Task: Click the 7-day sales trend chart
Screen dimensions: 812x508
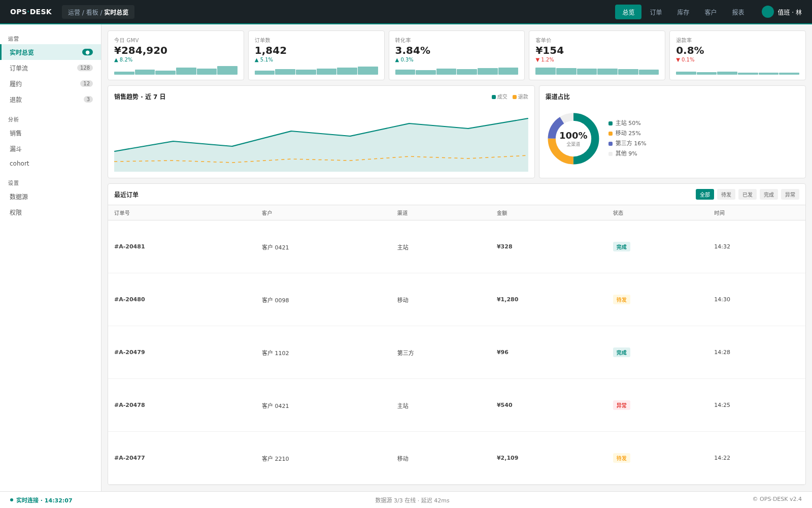Action: coord(321,139)
